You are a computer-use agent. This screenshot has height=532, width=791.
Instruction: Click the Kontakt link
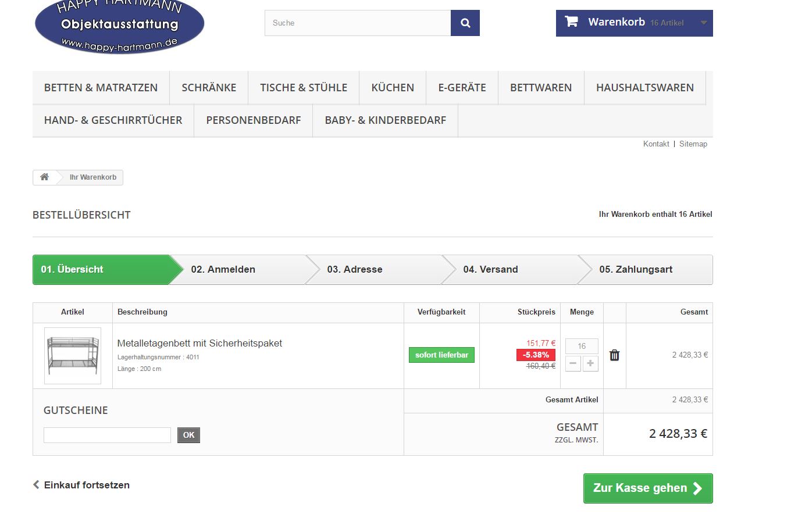pos(656,144)
